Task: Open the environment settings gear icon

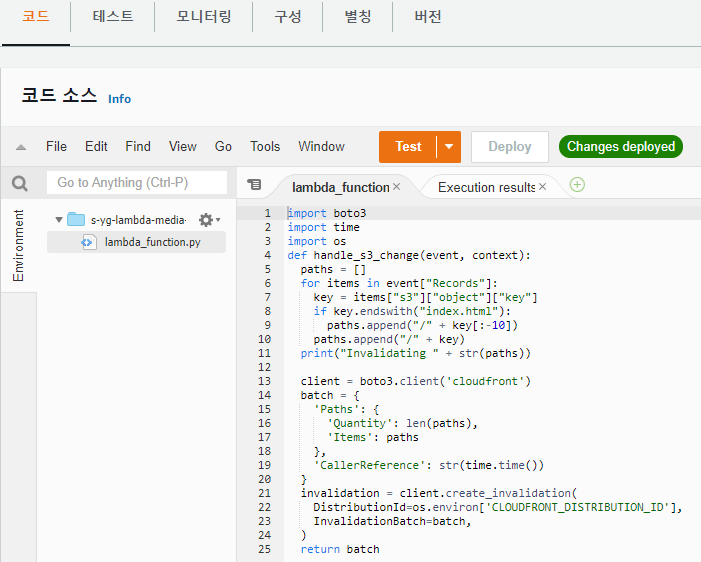Action: 206,220
